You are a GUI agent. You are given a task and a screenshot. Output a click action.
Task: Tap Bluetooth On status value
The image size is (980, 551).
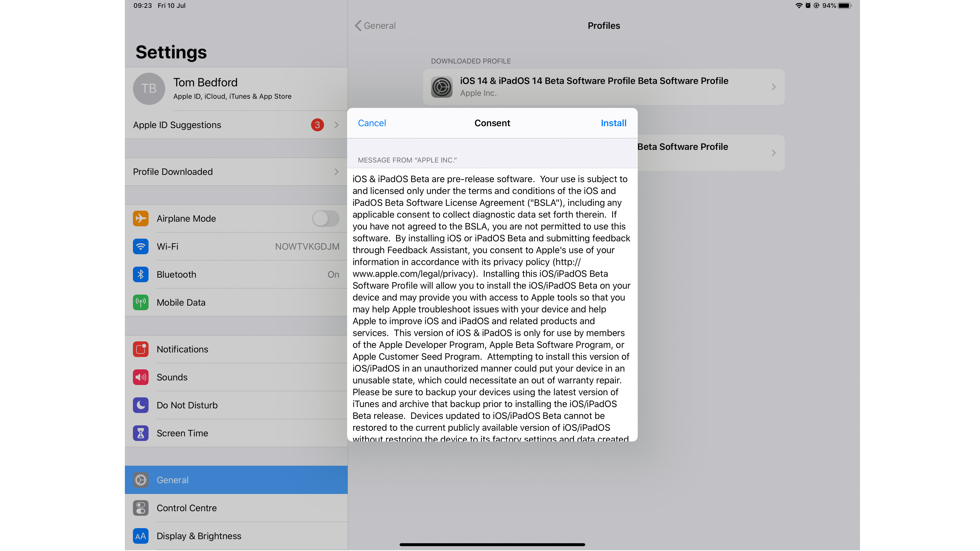pos(333,275)
